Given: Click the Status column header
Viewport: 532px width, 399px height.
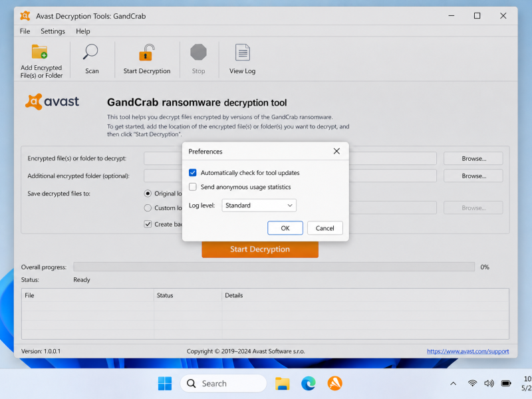Looking at the screenshot, I should (x=188, y=295).
